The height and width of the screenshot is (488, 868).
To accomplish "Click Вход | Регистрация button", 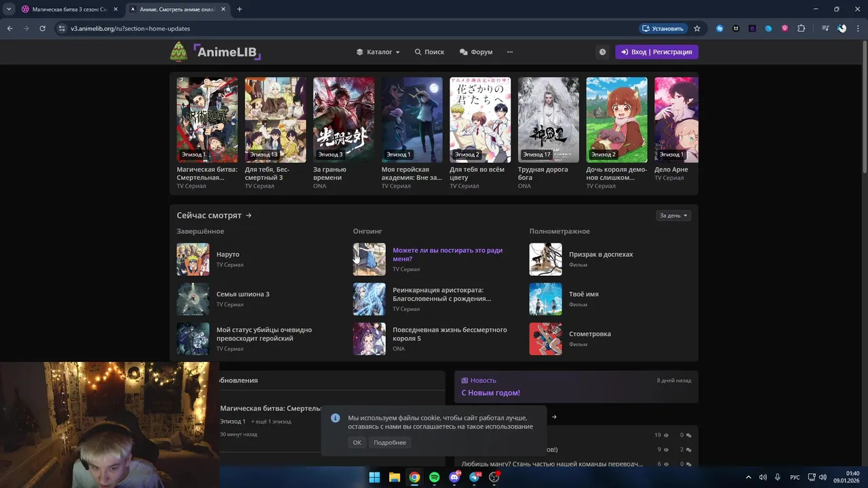I will (x=656, y=52).
